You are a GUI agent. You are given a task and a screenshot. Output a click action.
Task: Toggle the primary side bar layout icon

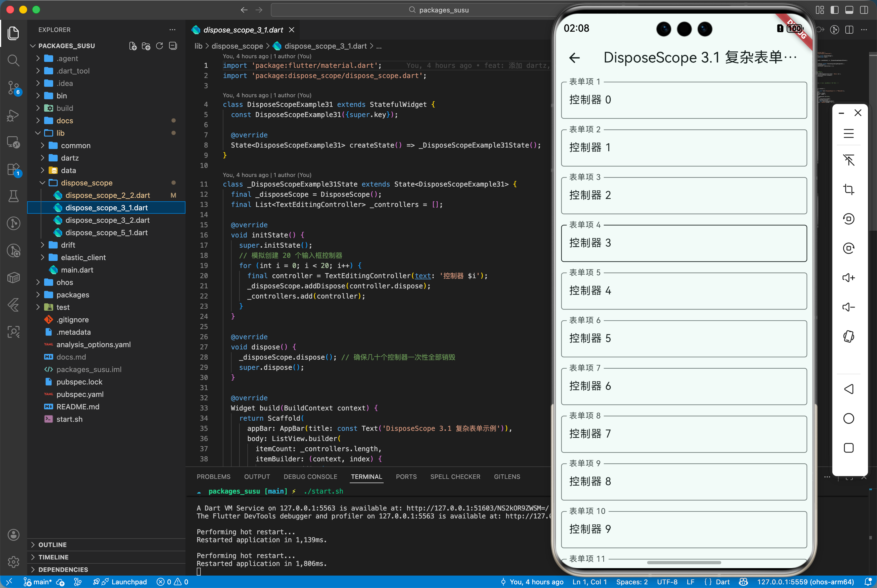[x=834, y=10]
